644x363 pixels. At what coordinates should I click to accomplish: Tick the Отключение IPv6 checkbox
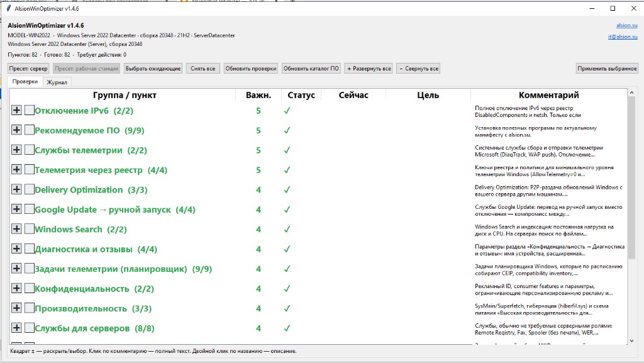pos(29,110)
